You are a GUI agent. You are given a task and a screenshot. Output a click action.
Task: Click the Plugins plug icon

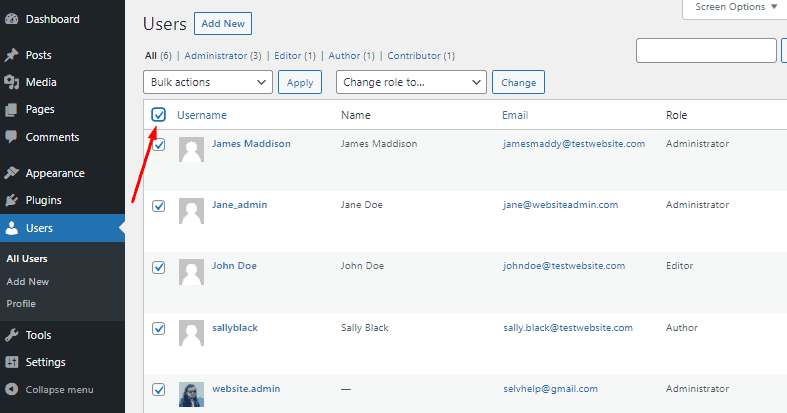click(11, 200)
